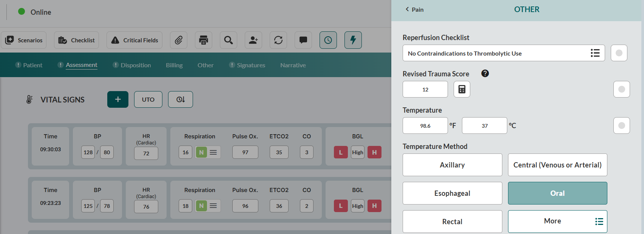
Task: Click the clock-with-arrow vitals button
Action: pyautogui.click(x=181, y=99)
